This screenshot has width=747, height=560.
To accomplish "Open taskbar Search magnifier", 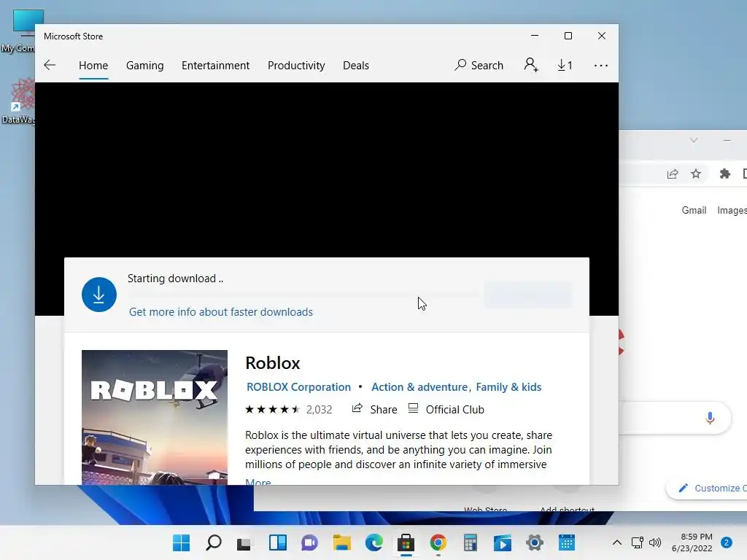I will (214, 542).
